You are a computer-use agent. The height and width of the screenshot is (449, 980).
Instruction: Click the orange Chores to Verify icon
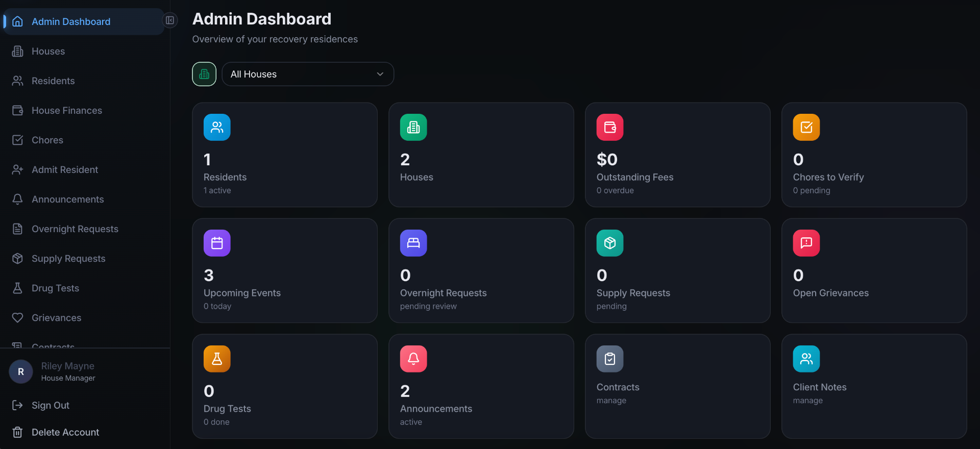(x=806, y=127)
